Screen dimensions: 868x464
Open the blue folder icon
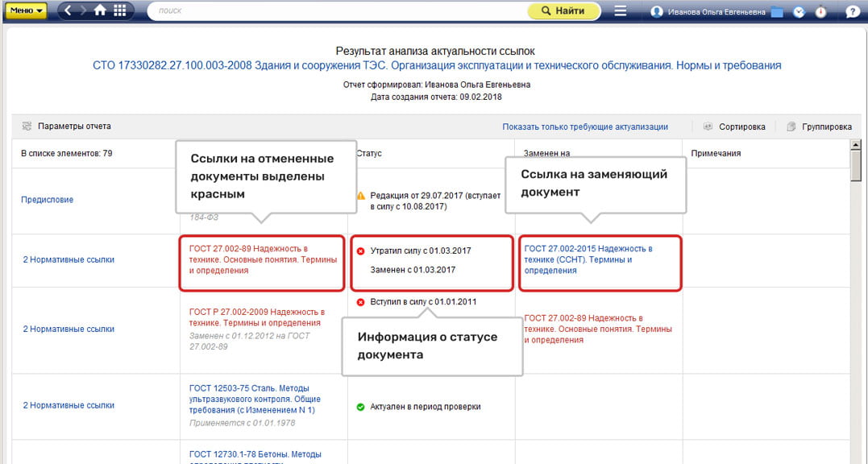click(x=777, y=11)
